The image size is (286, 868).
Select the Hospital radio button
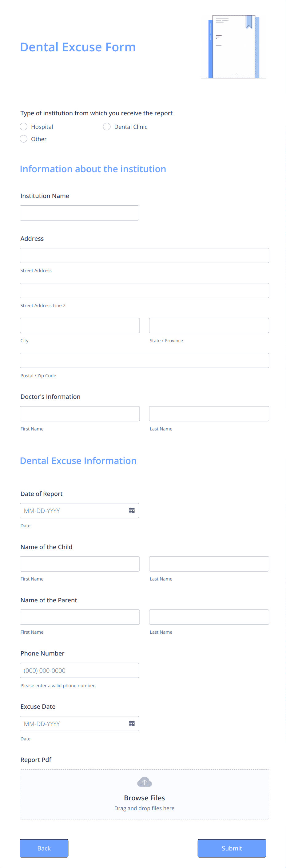tap(24, 126)
